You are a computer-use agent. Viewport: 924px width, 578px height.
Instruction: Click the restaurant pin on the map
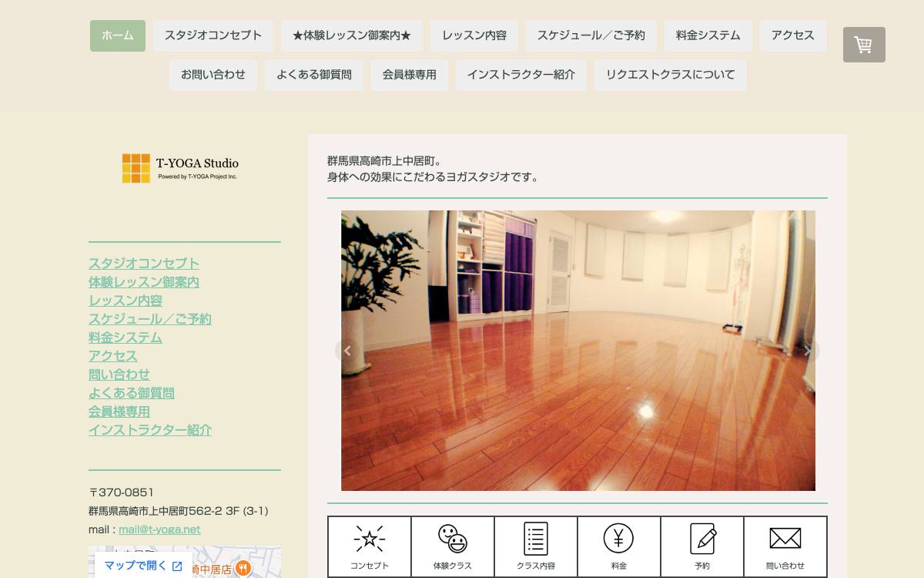click(x=243, y=569)
